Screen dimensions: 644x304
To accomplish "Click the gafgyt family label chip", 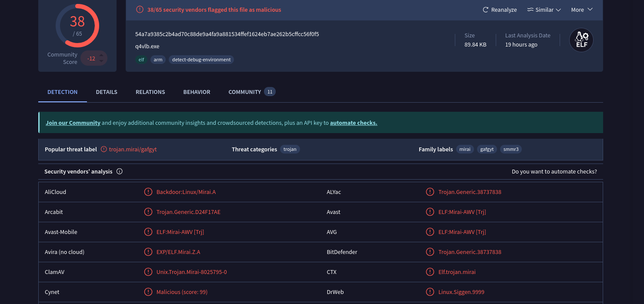I will (487, 149).
